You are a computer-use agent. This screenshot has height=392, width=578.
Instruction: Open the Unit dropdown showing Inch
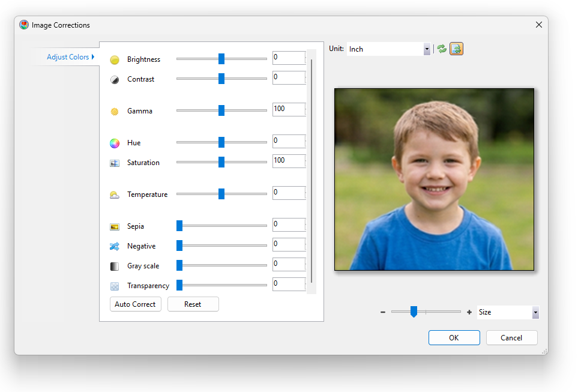click(427, 49)
